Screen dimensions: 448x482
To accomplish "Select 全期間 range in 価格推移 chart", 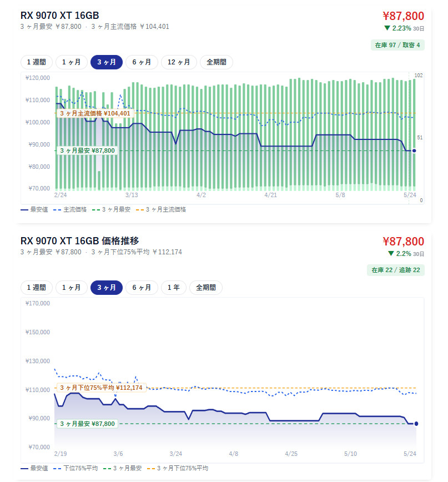I will point(206,288).
